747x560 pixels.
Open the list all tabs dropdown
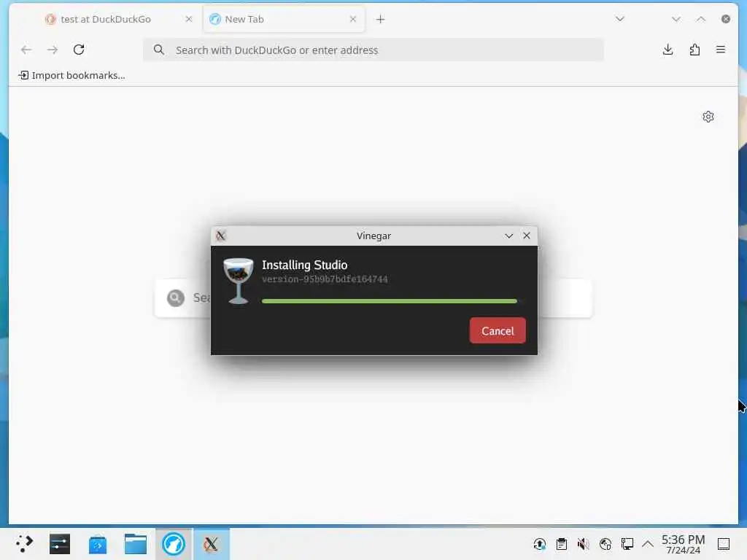(x=620, y=19)
